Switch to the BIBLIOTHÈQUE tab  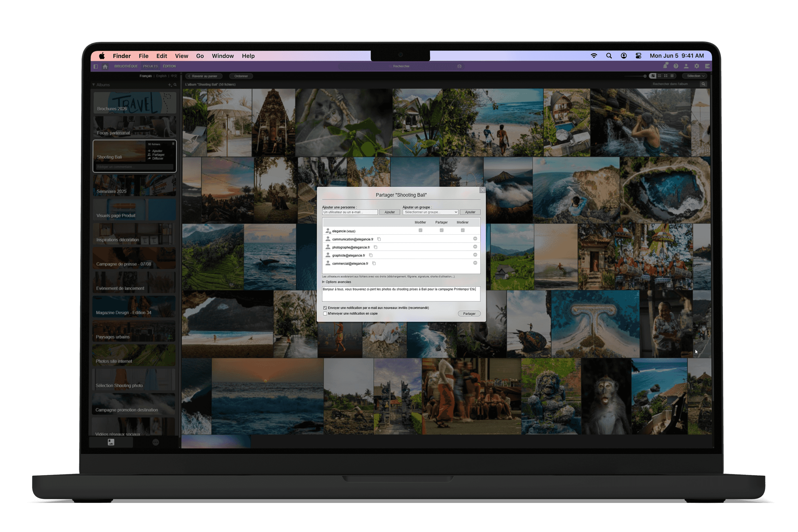tap(126, 66)
